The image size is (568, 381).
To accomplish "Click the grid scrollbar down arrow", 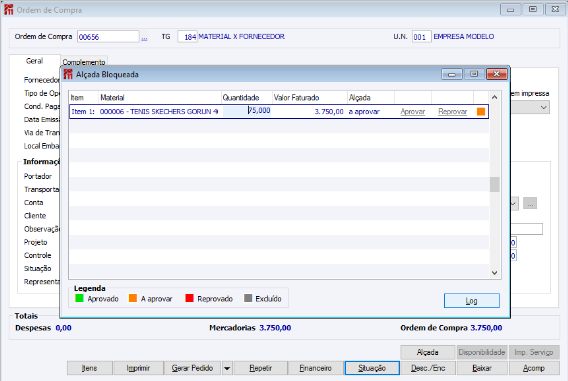I will pos(494,273).
